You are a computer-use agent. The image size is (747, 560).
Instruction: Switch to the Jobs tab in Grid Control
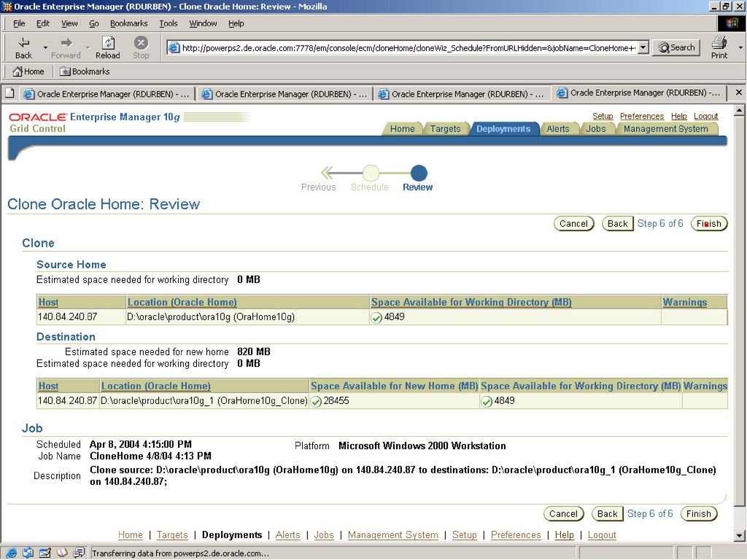point(595,129)
